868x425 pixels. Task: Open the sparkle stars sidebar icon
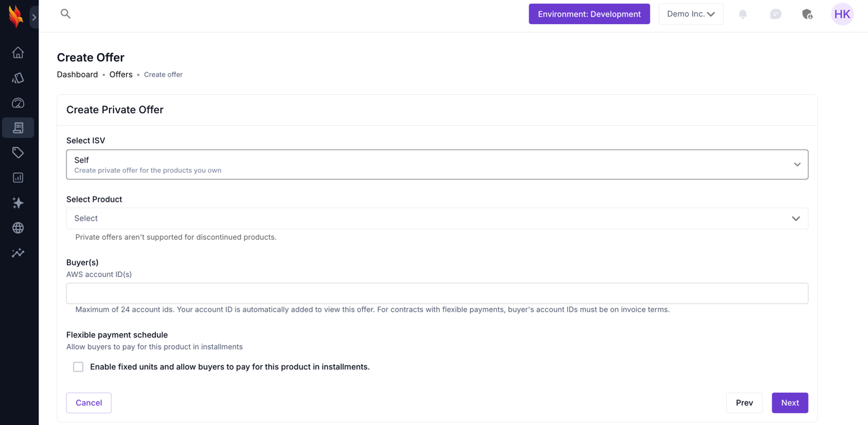18,203
